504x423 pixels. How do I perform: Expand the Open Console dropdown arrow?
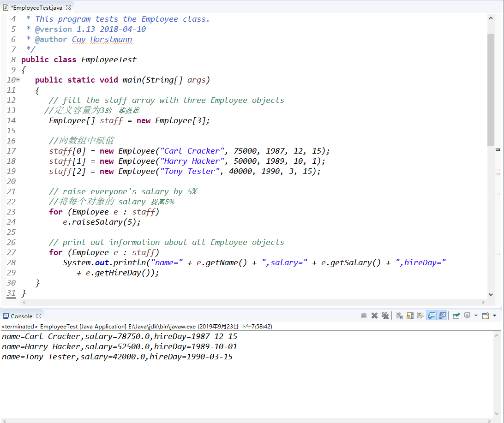(x=494, y=316)
